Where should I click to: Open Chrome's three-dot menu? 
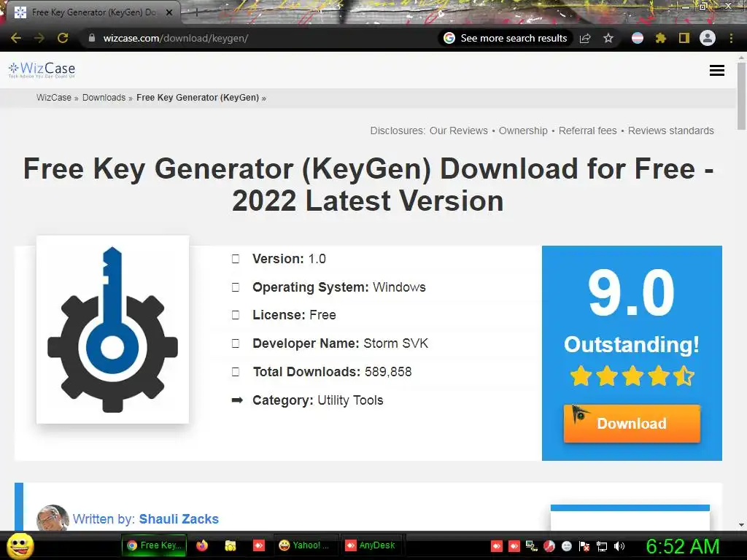tap(731, 38)
